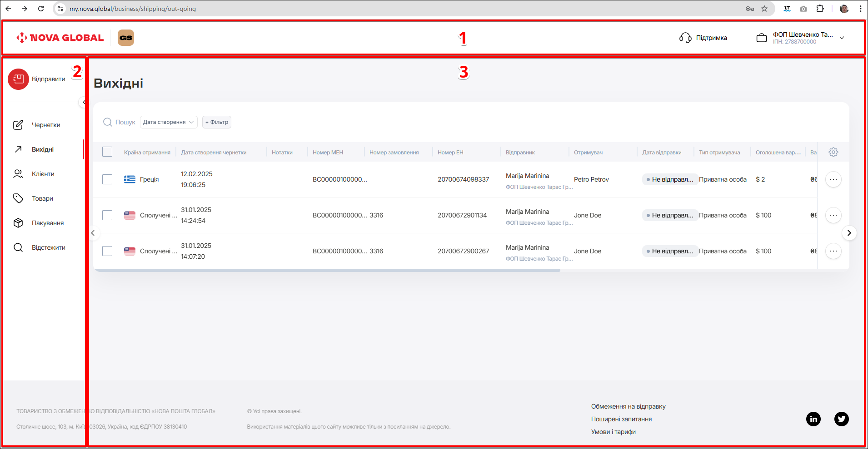
Task: Check the row created 31.01.2025 14:07:20
Action: pos(107,251)
